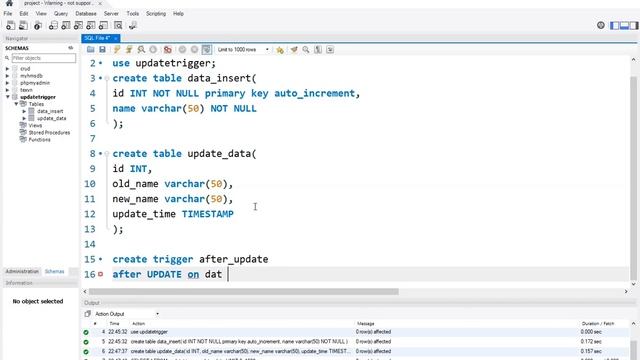Open the Query menu
Image resolution: width=640 pixels, height=360 pixels.
coord(61,13)
